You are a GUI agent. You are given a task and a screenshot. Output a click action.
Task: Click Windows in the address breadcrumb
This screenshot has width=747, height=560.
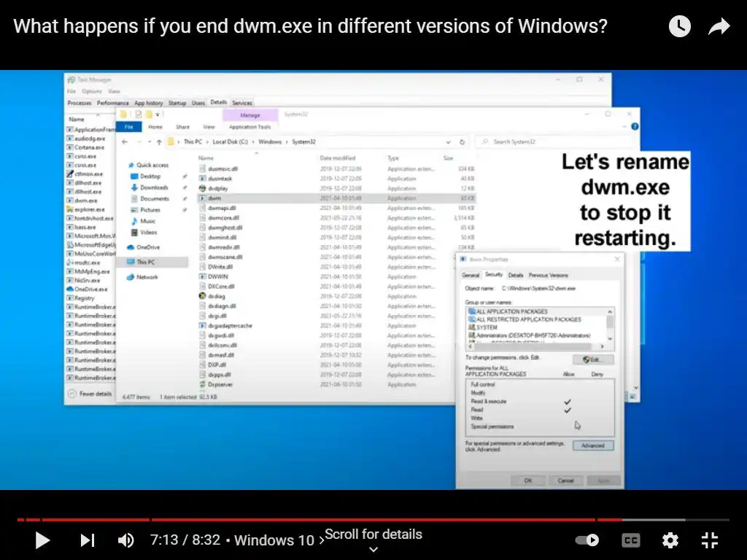270,142
